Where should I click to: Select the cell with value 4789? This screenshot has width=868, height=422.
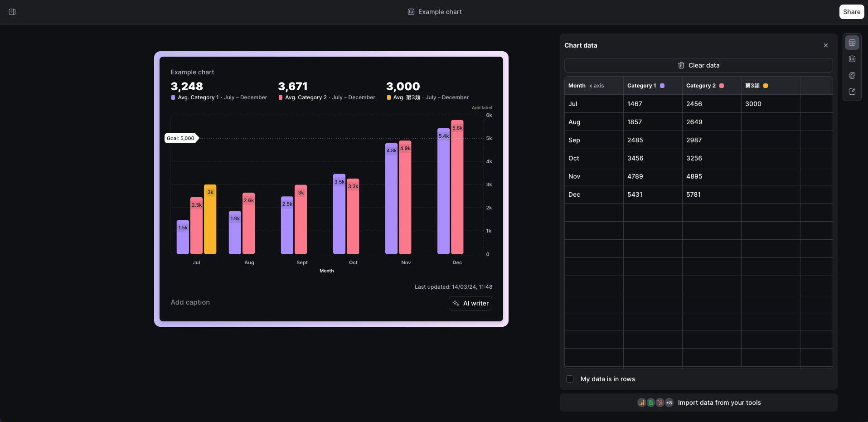coord(653,176)
